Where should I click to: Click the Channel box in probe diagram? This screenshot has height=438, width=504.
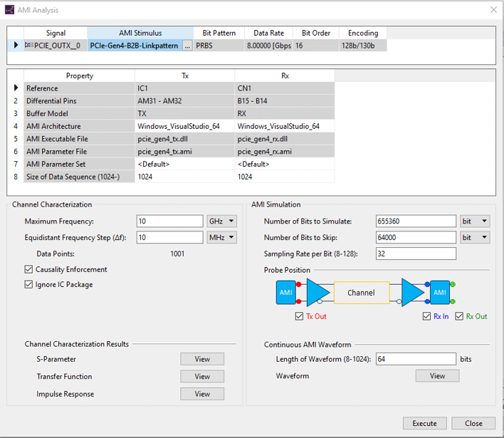click(362, 293)
